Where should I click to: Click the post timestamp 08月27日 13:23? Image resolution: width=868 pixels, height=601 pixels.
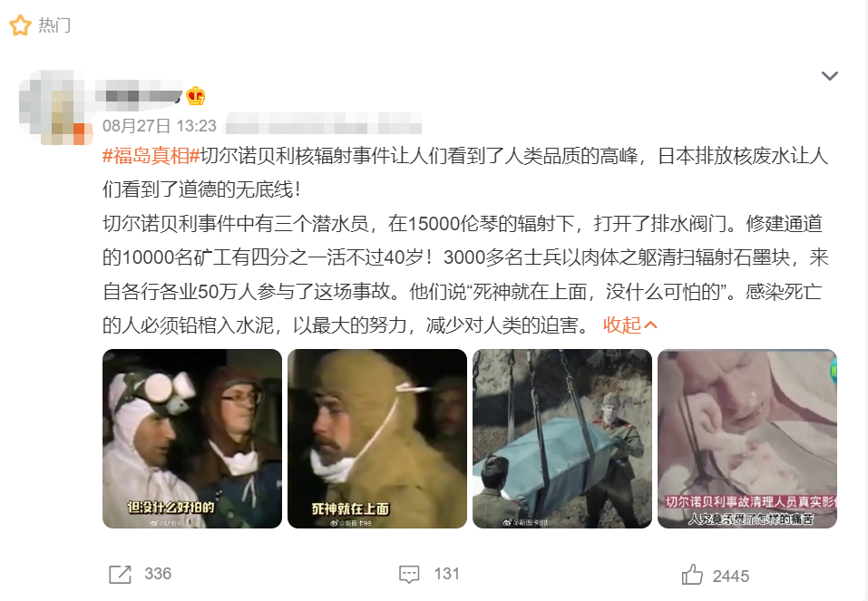point(160,126)
